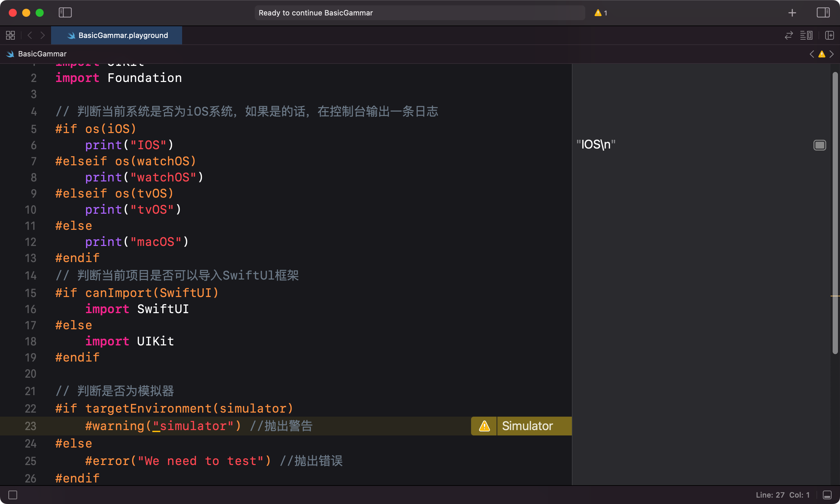Click '#if targetEnvironment(simulator)' on line 22
Viewport: 840px width, 504px height.
tap(174, 409)
